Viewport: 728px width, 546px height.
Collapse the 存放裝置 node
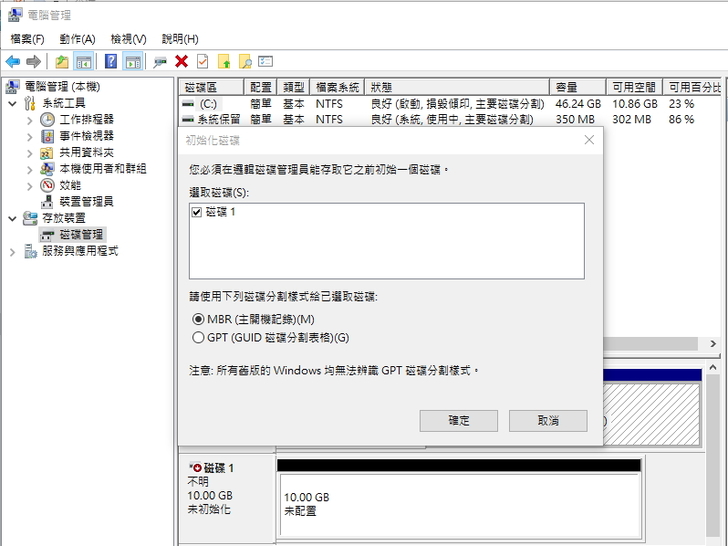[13, 218]
